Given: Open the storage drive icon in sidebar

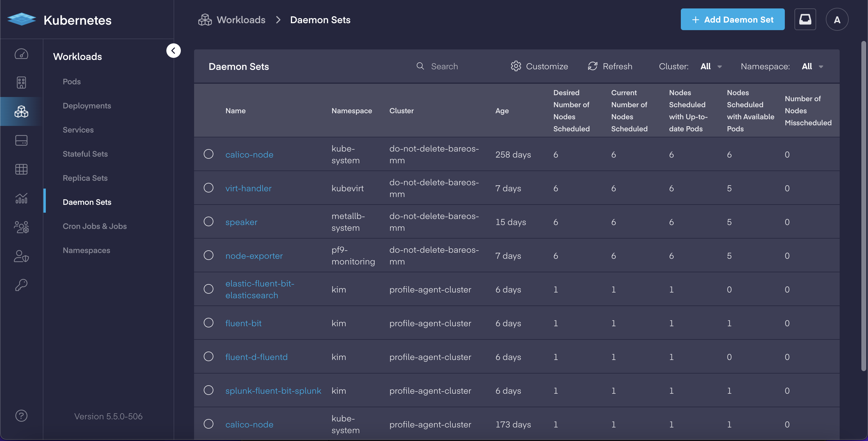Looking at the screenshot, I should point(21,140).
